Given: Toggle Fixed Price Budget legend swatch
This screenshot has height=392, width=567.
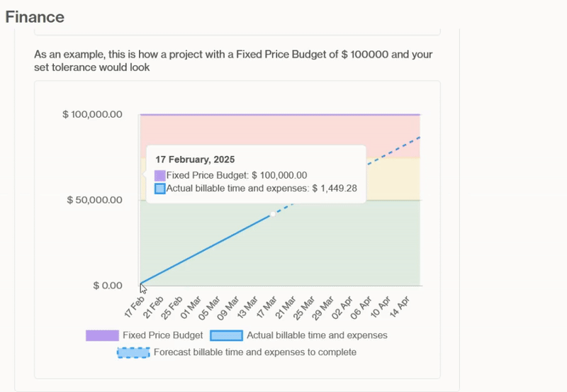Looking at the screenshot, I should tap(102, 335).
